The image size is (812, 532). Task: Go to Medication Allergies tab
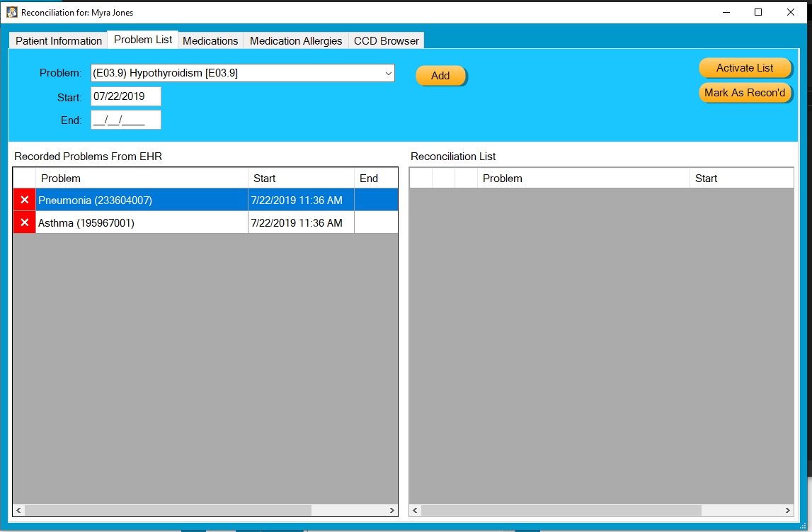click(x=296, y=41)
